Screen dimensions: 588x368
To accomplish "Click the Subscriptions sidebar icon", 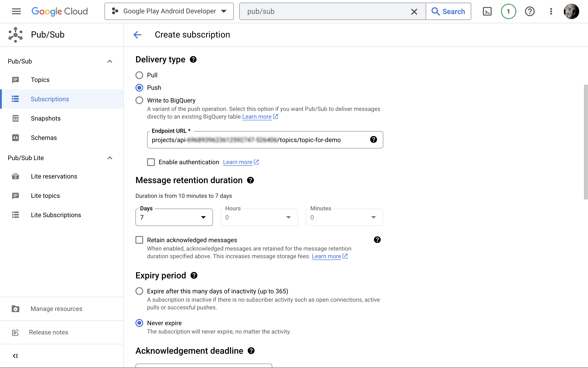I will (16, 99).
